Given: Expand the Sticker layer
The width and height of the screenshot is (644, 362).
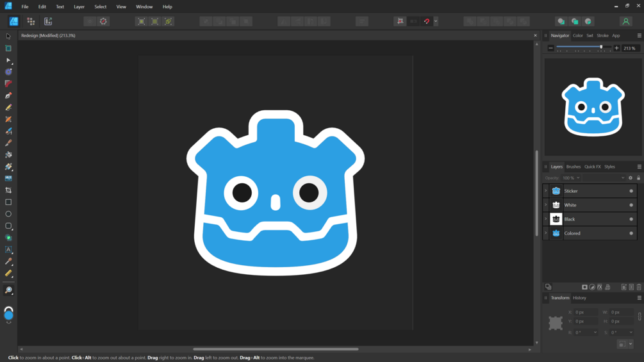Looking at the screenshot, I should click(546, 191).
